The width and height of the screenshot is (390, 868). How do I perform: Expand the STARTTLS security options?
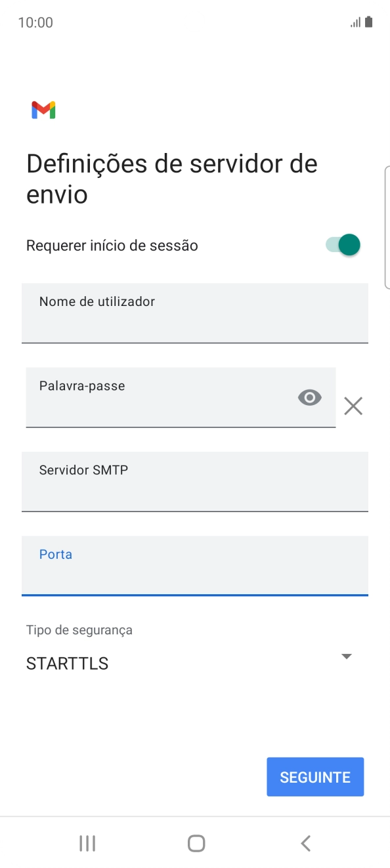coord(346,657)
